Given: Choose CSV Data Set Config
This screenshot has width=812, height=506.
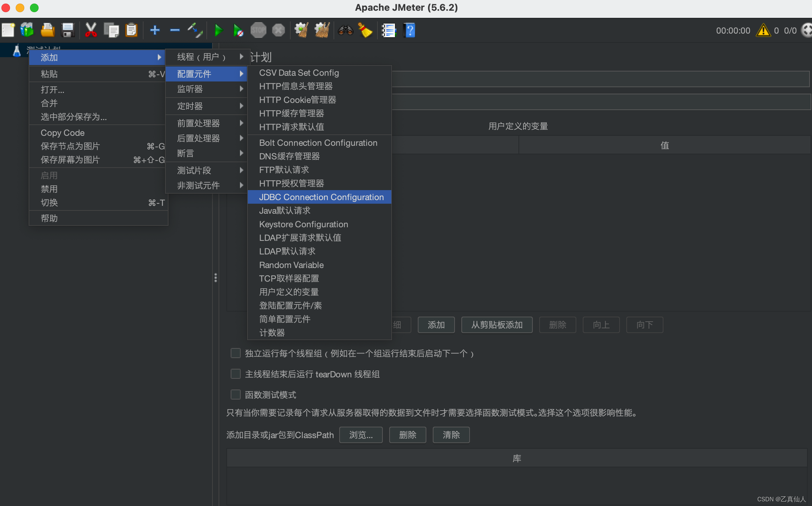Looking at the screenshot, I should pyautogui.click(x=320, y=73).
